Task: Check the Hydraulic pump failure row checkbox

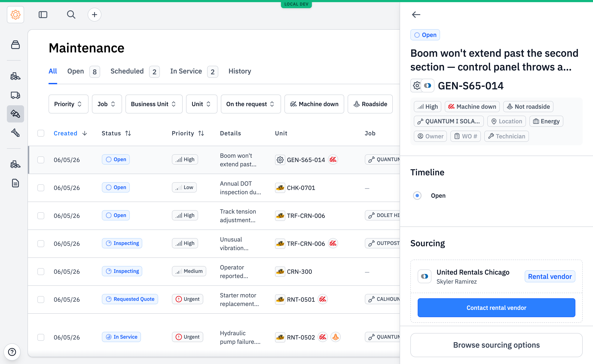Action: coord(41,337)
